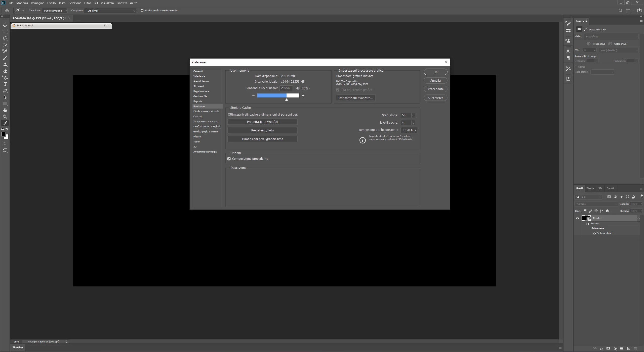The width and height of the screenshot is (644, 352).
Task: Toggle Mostra anello campionamento checkbox
Action: (x=142, y=11)
